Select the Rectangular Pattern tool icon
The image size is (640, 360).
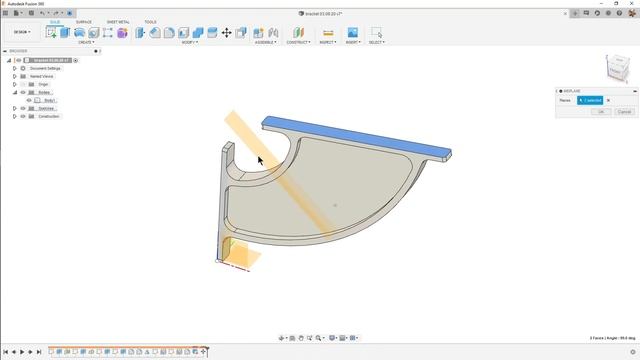[x=108, y=33]
